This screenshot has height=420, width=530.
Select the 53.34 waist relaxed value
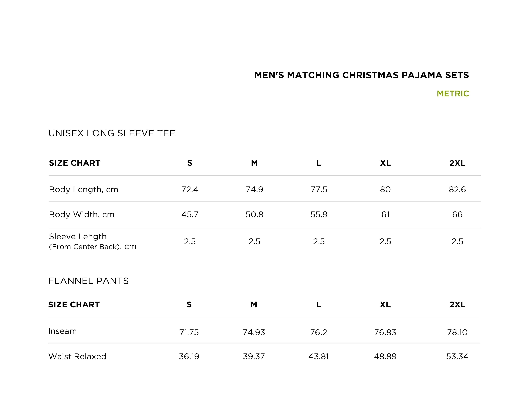(457, 356)
